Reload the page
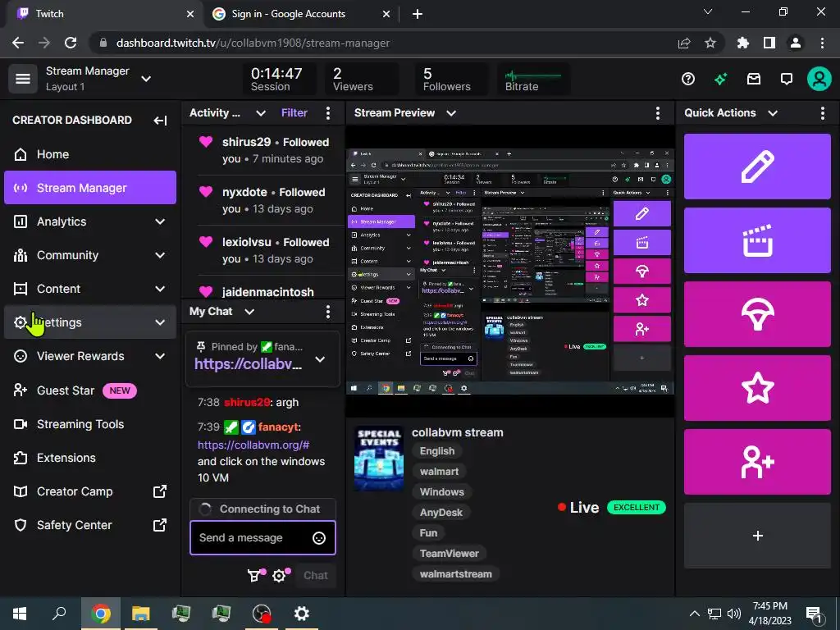This screenshot has width=840, height=630. point(71,43)
